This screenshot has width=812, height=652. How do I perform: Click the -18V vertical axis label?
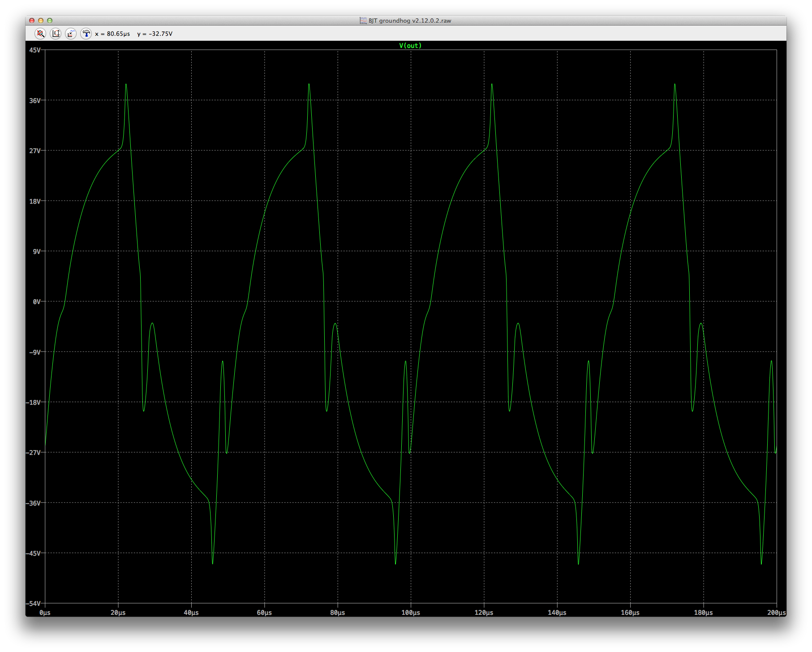34,403
